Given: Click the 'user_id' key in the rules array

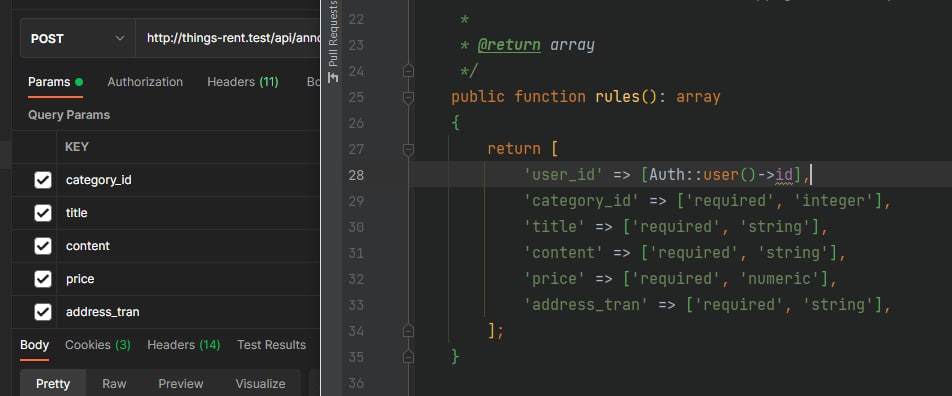Looking at the screenshot, I should [x=563, y=175].
